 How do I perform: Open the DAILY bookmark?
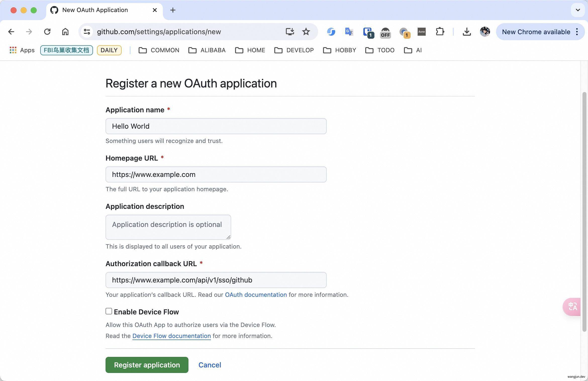[109, 50]
